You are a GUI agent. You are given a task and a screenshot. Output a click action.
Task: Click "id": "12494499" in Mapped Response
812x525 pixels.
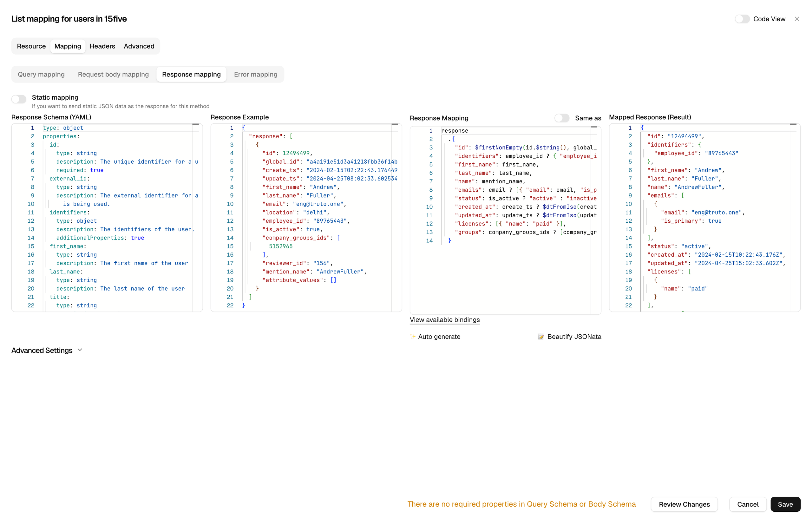(675, 136)
